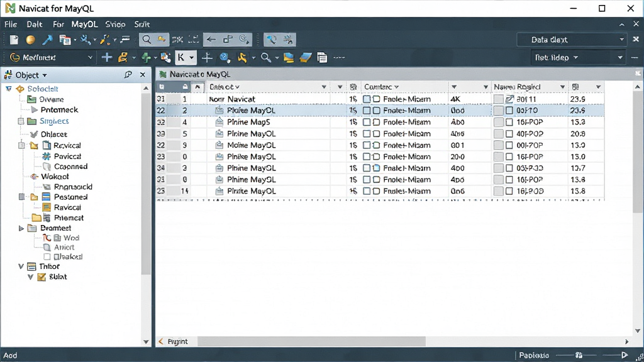
Task: Click the blue plus add icon
Action: pyautogui.click(x=107, y=57)
